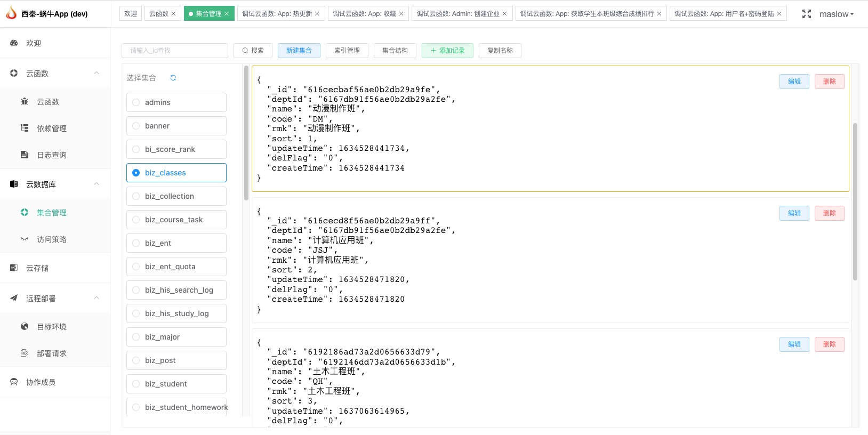This screenshot has width=868, height=435.
Task: Click the app flame logo icon
Action: tap(11, 13)
